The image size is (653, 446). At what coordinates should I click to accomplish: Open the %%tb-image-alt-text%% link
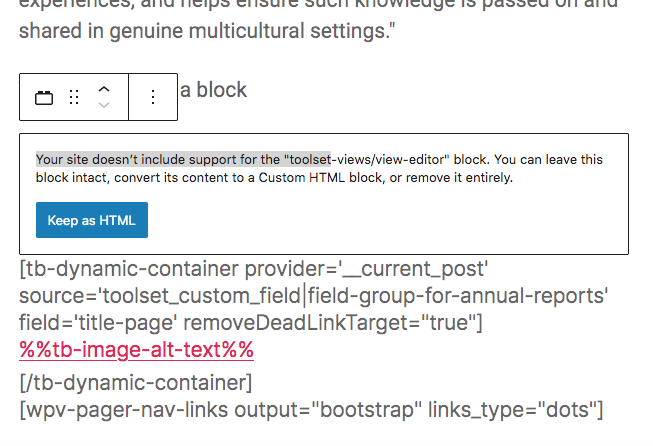pos(137,349)
